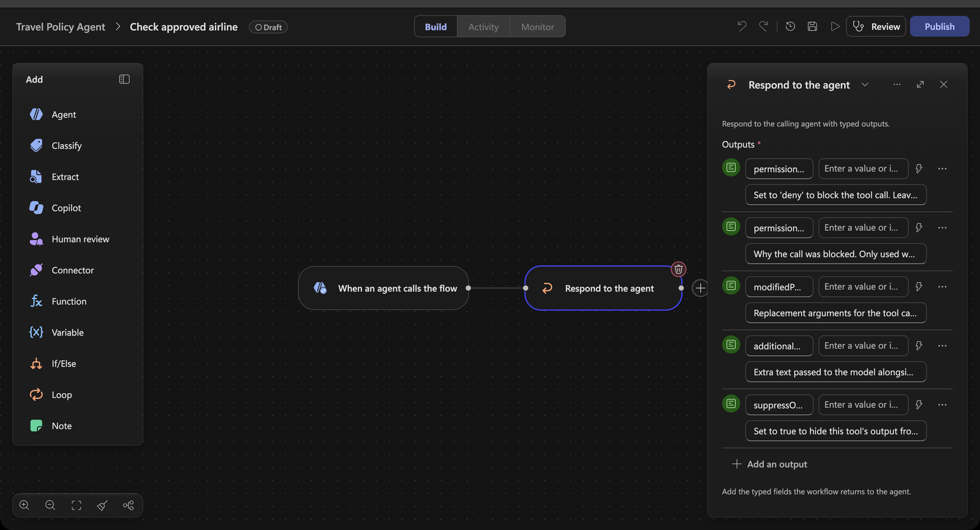This screenshot has height=530, width=980.
Task: Expand the Respond to the agent panel
Action: [x=920, y=85]
